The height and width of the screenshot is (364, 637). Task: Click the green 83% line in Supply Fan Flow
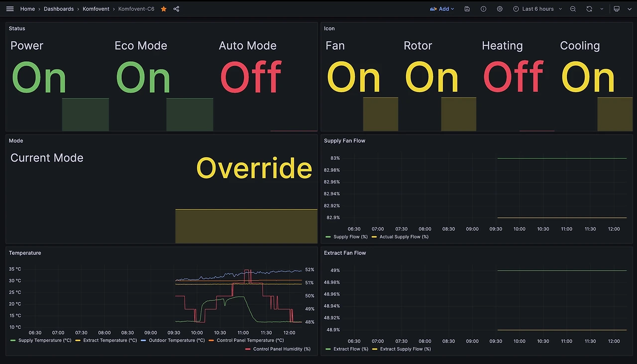(x=562, y=158)
